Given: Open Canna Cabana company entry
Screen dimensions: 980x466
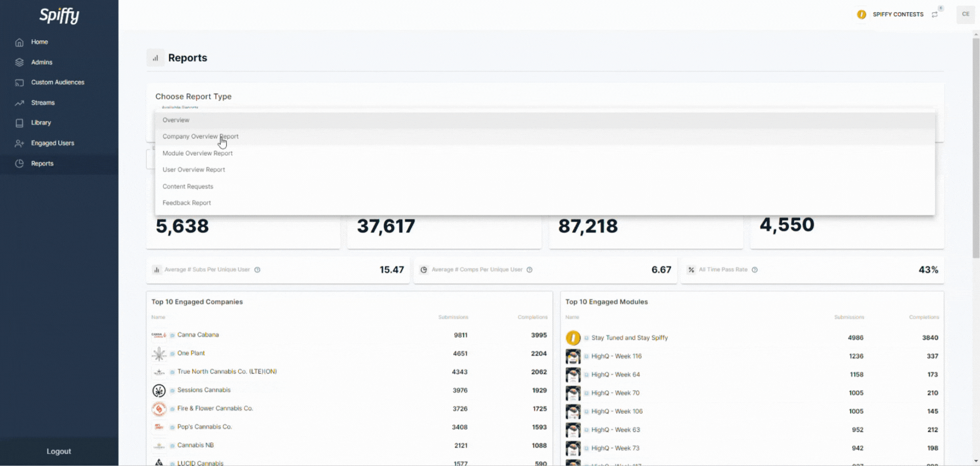Looking at the screenshot, I should pyautogui.click(x=198, y=335).
